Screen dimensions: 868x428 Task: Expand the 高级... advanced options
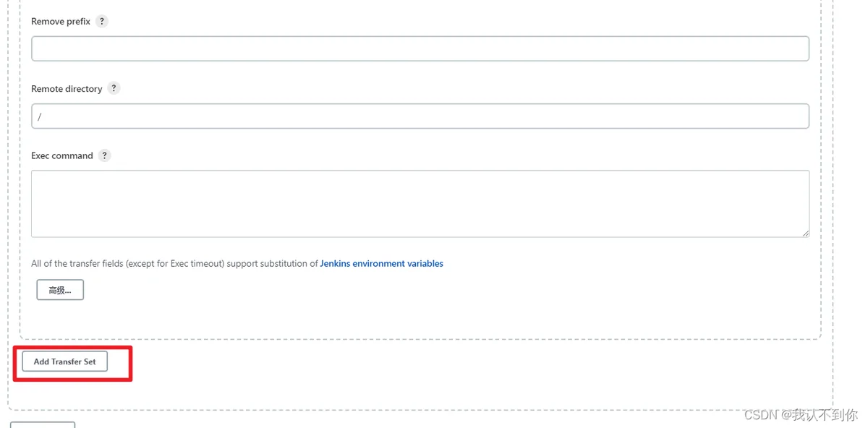tap(60, 290)
